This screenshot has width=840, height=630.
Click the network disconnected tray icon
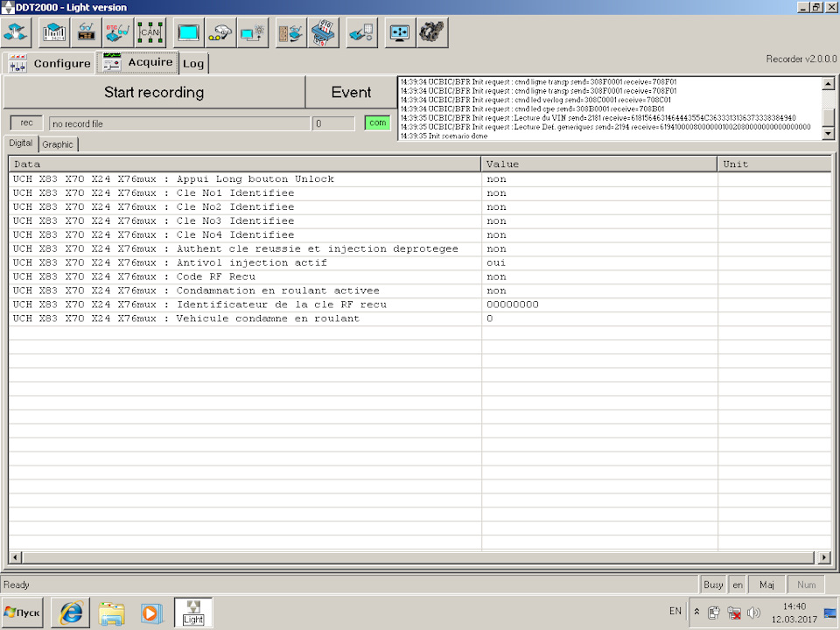[x=734, y=612]
